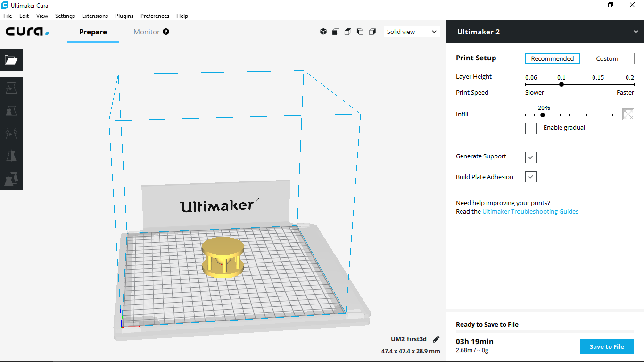The image size is (644, 362).
Task: Open the Ultimaker Troubleshooting Guides link
Action: (530, 211)
